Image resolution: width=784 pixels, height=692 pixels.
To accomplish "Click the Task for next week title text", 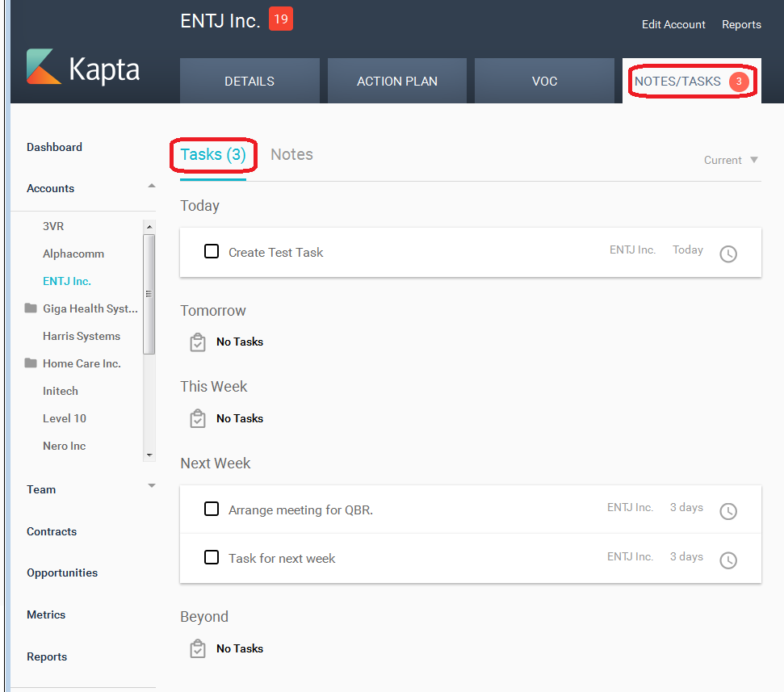I will pyautogui.click(x=282, y=559).
